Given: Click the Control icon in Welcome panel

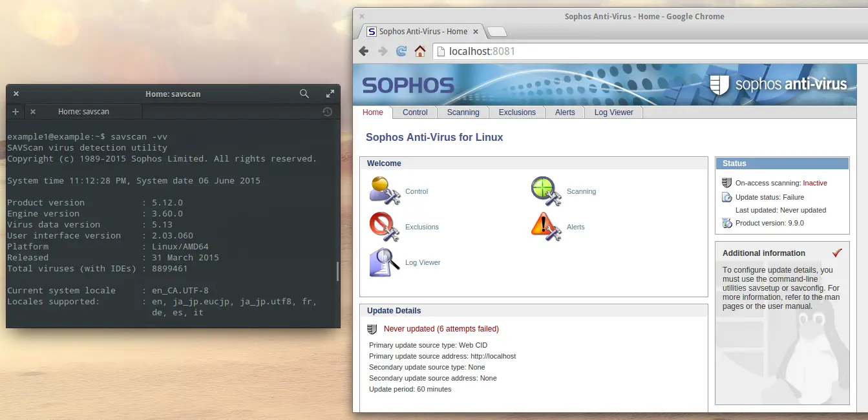Looking at the screenshot, I should tap(385, 191).
